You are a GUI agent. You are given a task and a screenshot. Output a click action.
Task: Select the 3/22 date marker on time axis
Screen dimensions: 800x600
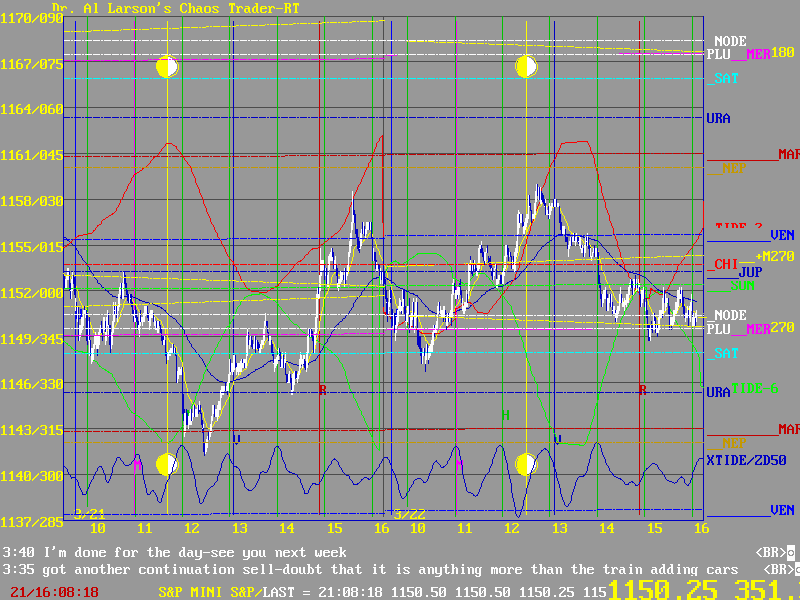point(408,514)
